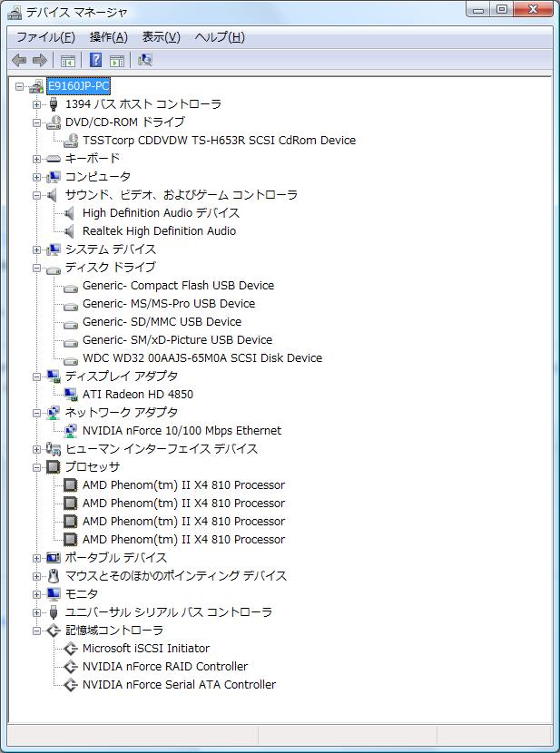Collapse the サウンド、ビデオ、およびゲーム コントローラ node
The image size is (560, 753).
tap(36, 195)
